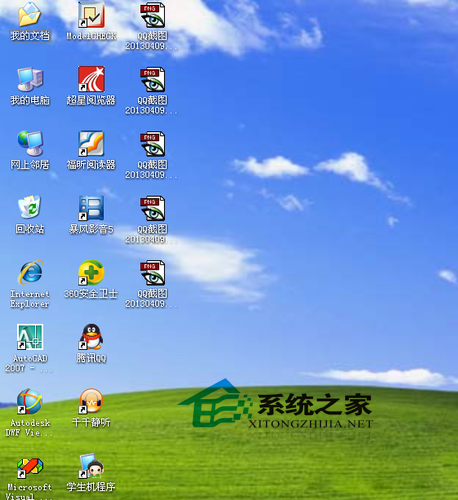
Task: Select the Autodesk DWF Viewer icon
Action: (30, 401)
